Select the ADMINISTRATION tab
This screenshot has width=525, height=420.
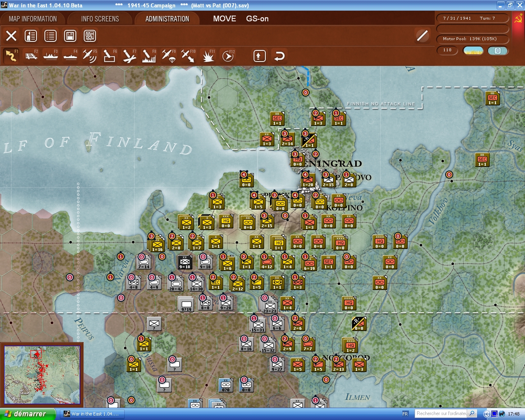coord(167,19)
